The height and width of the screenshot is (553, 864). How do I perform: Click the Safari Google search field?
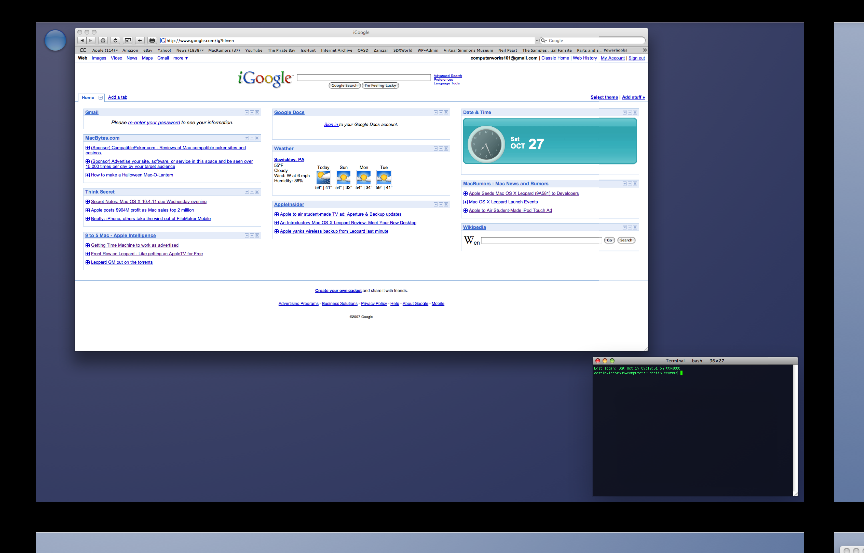[x=592, y=40]
